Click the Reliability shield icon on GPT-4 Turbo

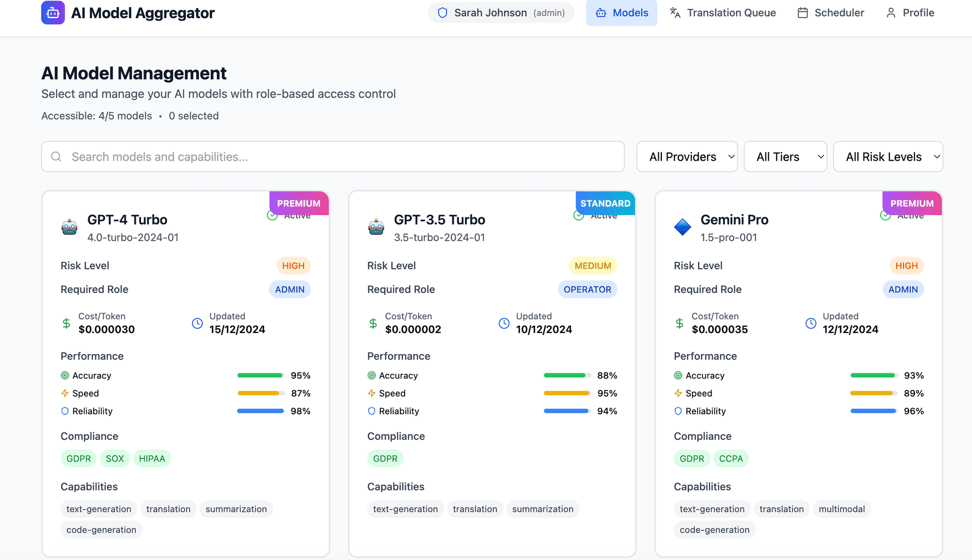pos(65,411)
